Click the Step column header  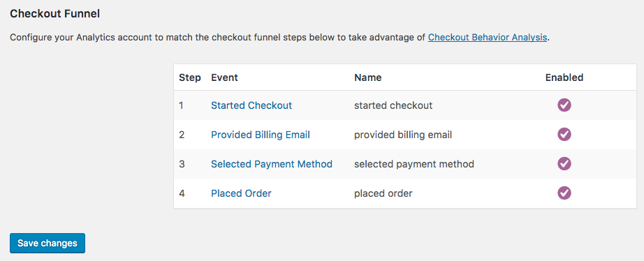(x=190, y=77)
